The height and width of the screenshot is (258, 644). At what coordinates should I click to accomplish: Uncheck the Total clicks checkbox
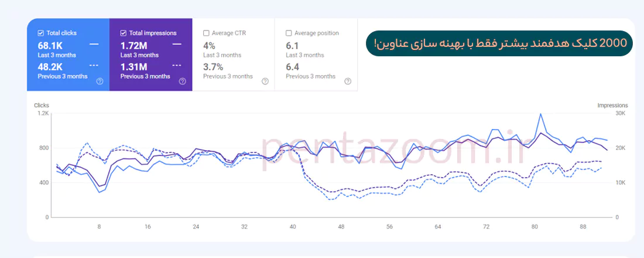[40, 33]
